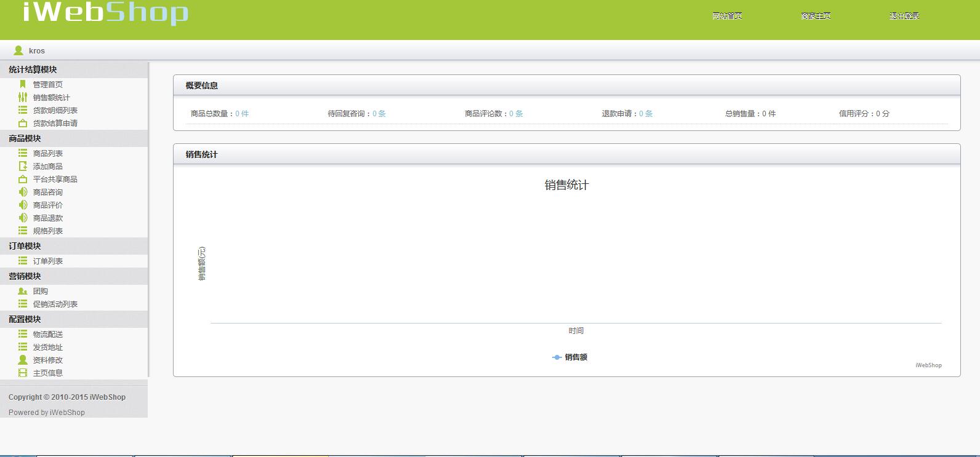Image resolution: width=980 pixels, height=457 pixels.
Task: Click the kros username
Action: point(37,51)
